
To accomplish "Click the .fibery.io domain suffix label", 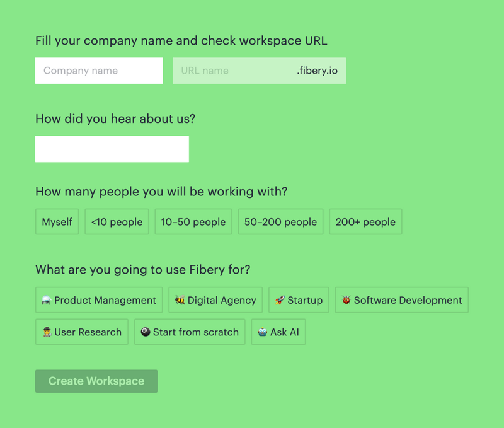I will 318,71.
